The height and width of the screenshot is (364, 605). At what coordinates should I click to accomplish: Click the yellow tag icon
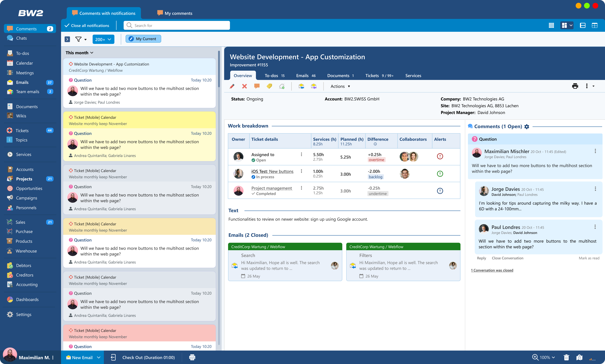point(269,86)
